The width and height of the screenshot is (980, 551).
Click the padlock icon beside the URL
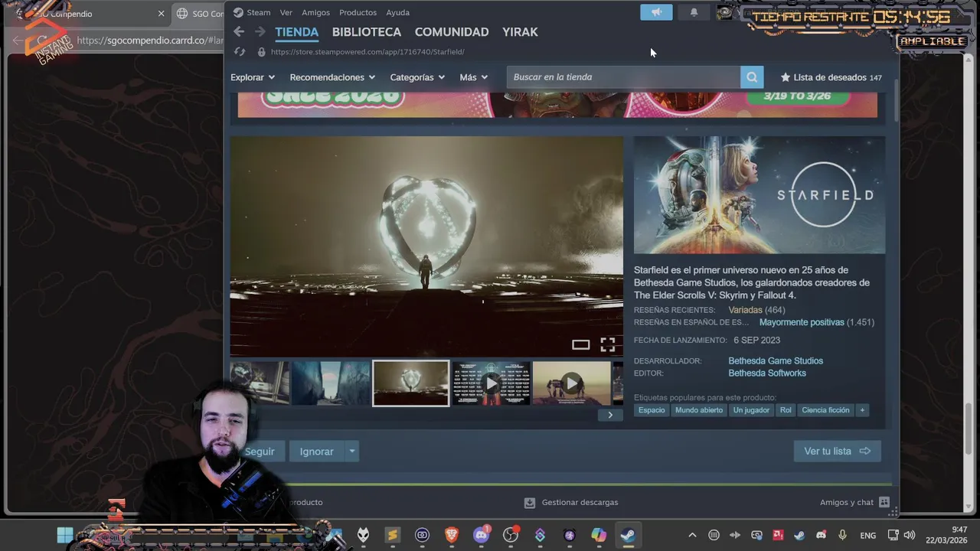[x=261, y=52]
